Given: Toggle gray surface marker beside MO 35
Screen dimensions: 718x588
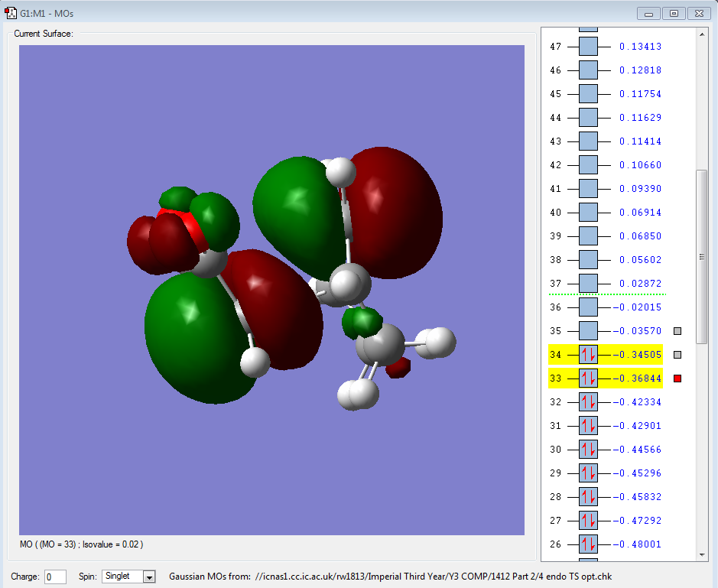Looking at the screenshot, I should coord(677,331).
